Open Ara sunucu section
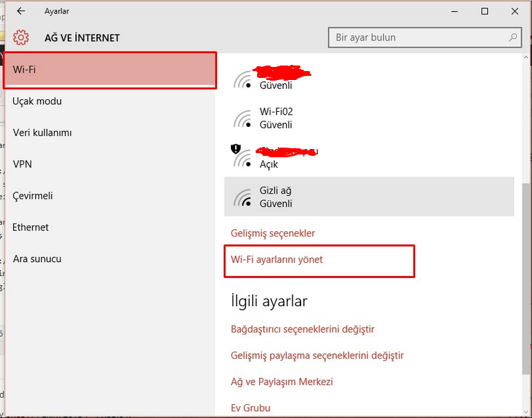Screen dimensions: 532x418 pyautogui.click(x=110, y=259)
